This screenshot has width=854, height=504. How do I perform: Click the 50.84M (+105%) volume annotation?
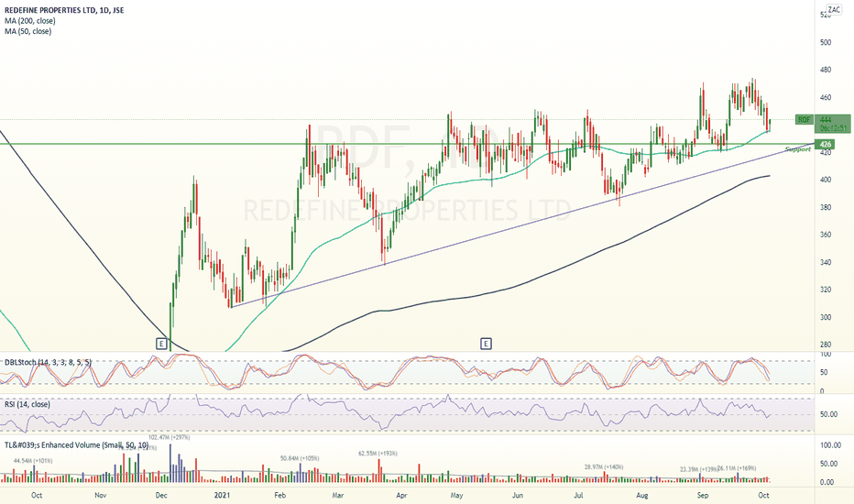(300, 458)
